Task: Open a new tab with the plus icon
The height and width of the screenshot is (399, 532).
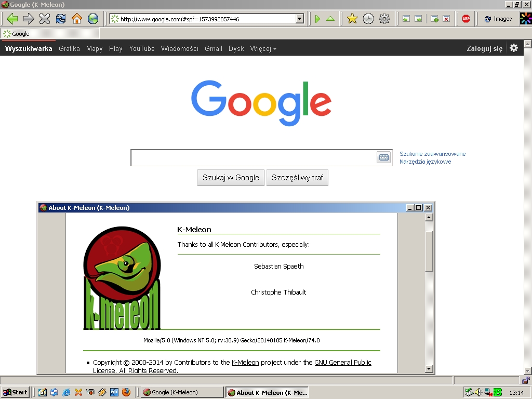Action: click(x=434, y=19)
